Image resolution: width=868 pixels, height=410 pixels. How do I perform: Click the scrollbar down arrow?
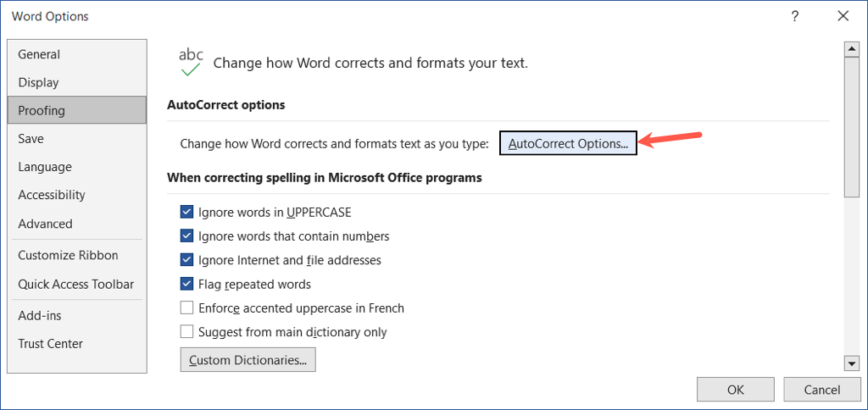point(852,363)
